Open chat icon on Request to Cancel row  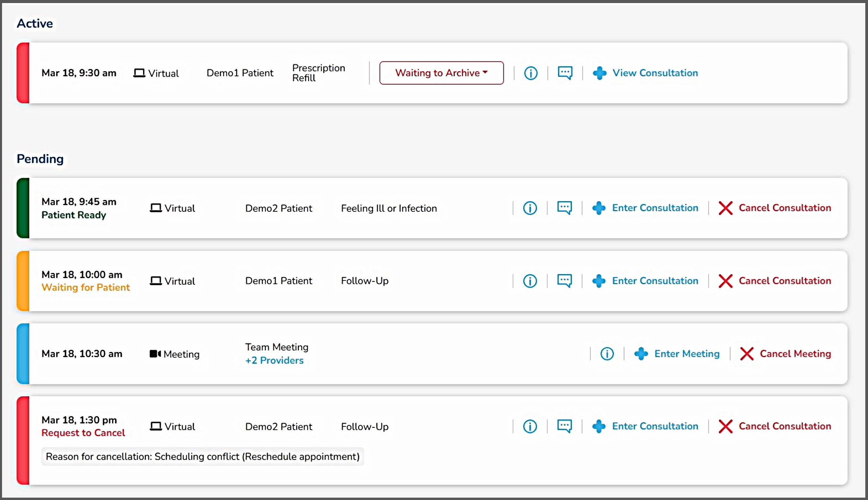coord(564,426)
